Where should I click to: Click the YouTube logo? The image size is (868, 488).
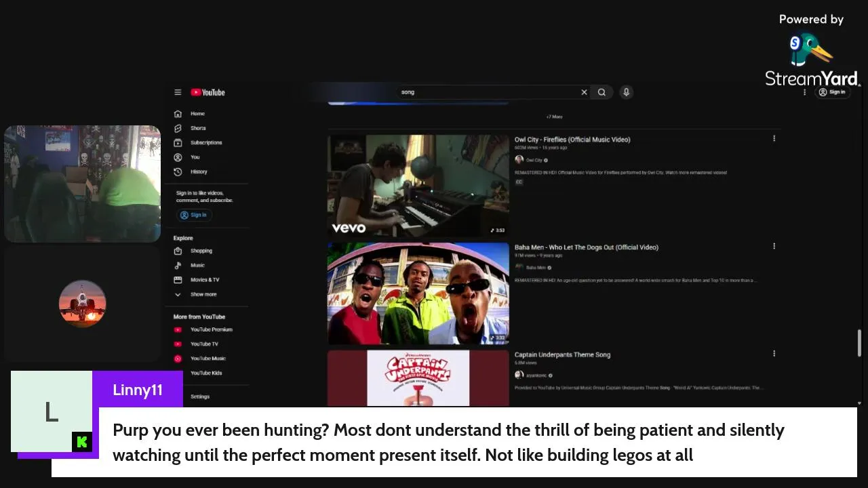click(208, 92)
